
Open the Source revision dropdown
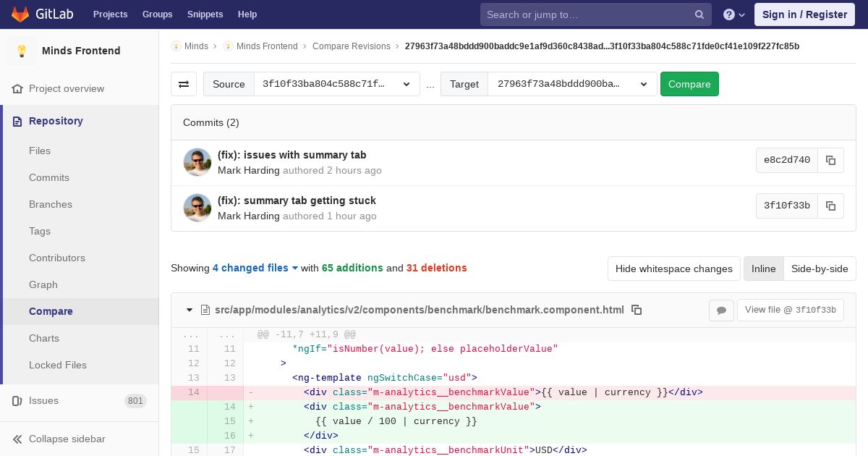coord(336,84)
